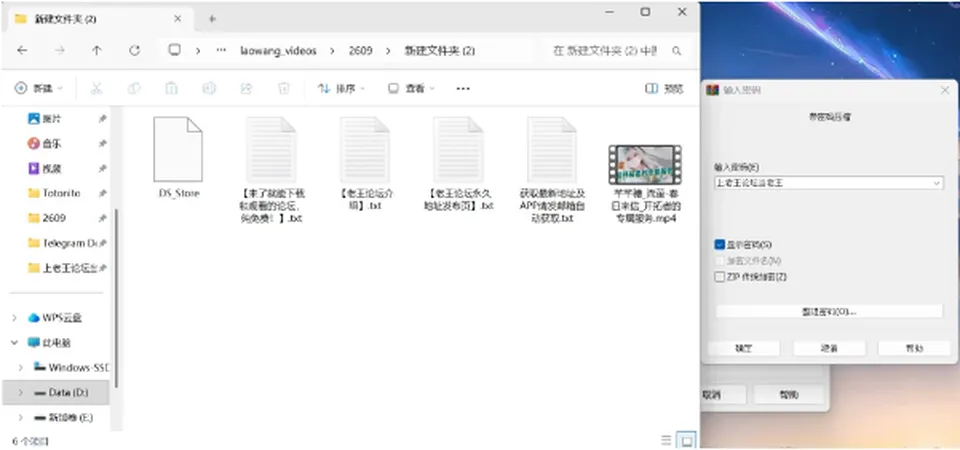Go up one folder level
Screen dimensions: 960x450
(x=97, y=51)
